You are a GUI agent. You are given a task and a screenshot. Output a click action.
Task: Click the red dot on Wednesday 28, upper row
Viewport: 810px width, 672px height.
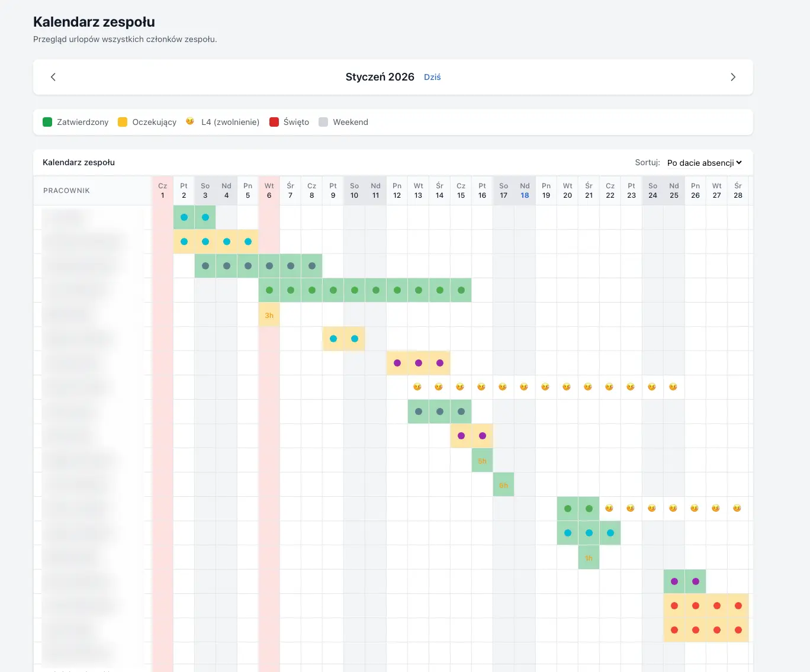pyautogui.click(x=738, y=606)
